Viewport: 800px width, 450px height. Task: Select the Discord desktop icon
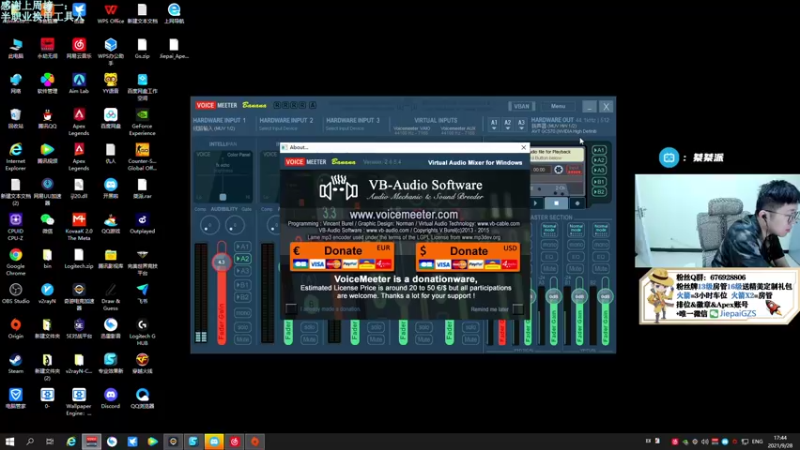click(110, 398)
